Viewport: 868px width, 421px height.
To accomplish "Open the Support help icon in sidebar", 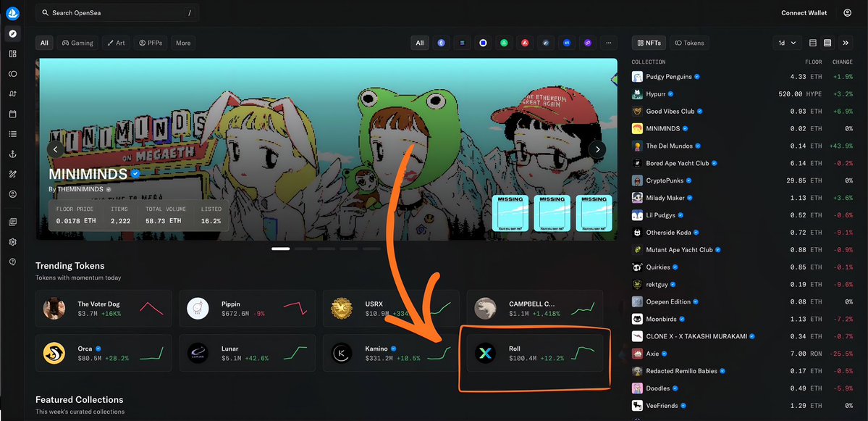I will point(12,262).
